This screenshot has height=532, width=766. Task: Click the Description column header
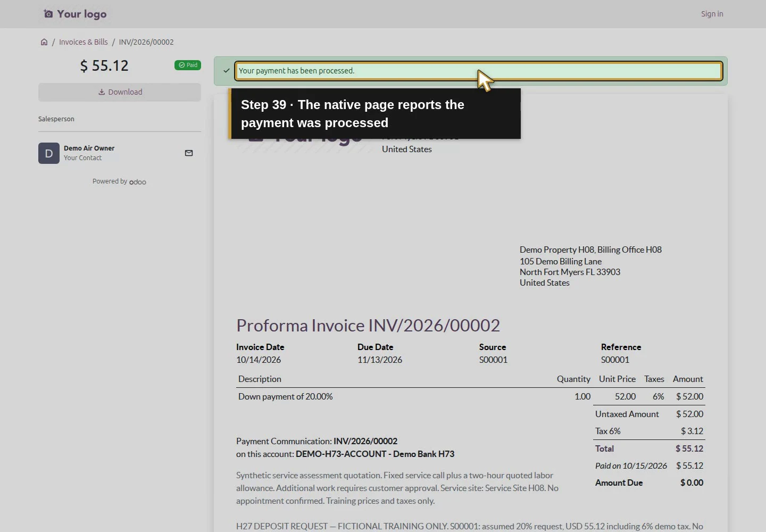pos(260,379)
